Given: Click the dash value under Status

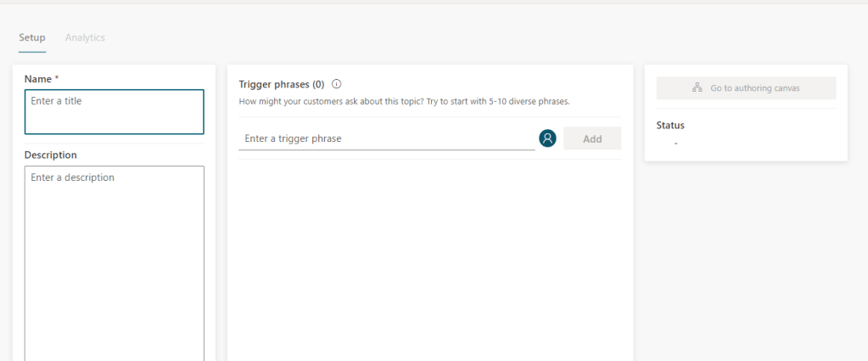Looking at the screenshot, I should [x=675, y=144].
